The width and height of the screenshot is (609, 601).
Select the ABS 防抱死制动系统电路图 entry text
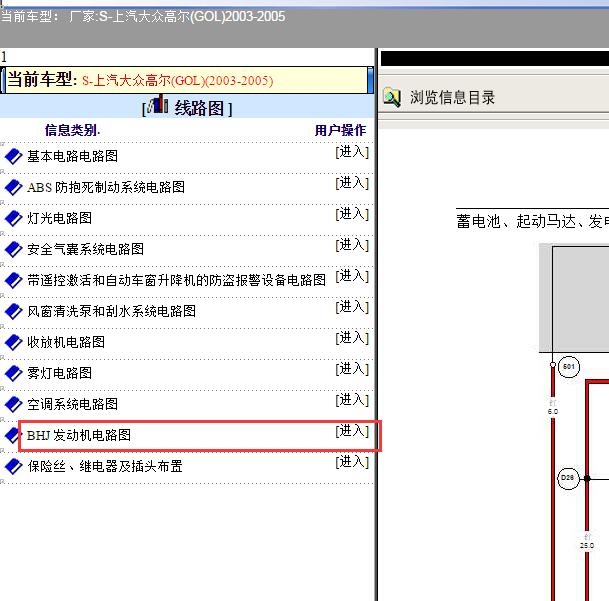(x=106, y=187)
